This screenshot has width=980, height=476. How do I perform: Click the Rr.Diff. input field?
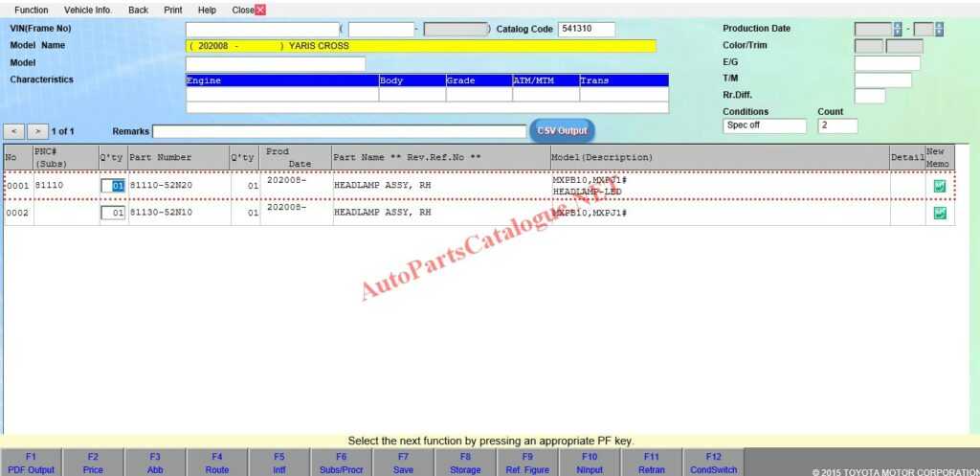click(869, 97)
